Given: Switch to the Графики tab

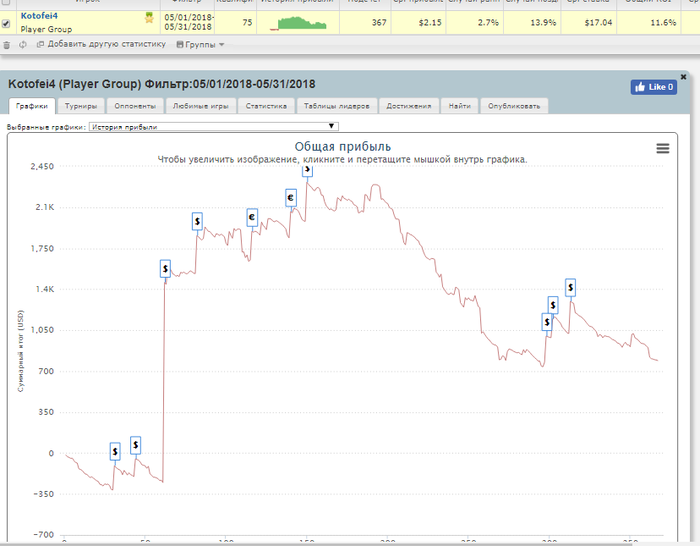Looking at the screenshot, I should [x=32, y=106].
